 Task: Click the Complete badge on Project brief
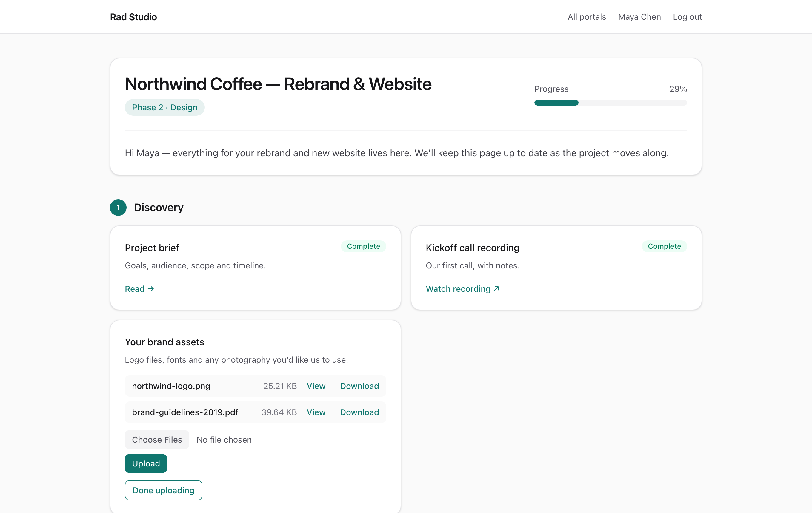coord(363,246)
